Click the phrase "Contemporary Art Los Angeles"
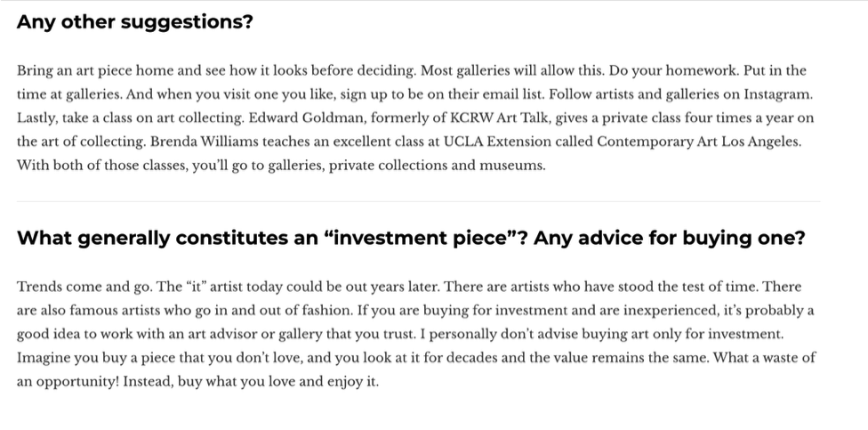This screenshot has height=430, width=868. point(698,142)
